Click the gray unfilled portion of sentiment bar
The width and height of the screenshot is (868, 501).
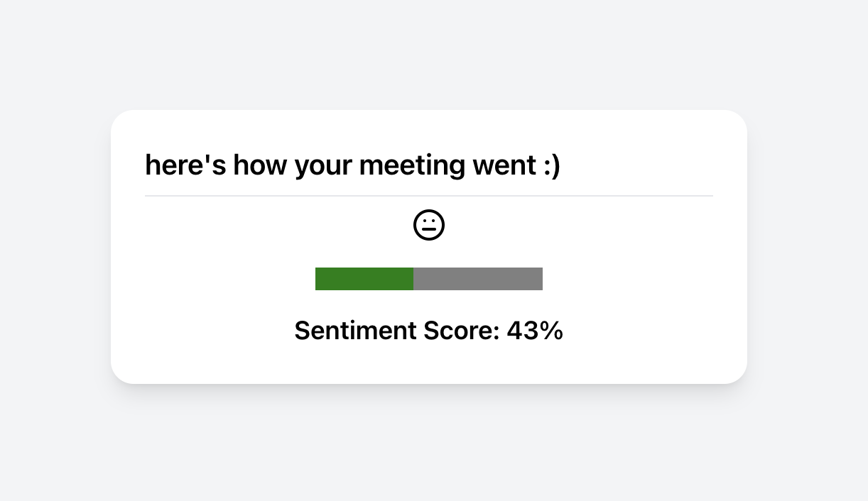pyautogui.click(x=478, y=279)
